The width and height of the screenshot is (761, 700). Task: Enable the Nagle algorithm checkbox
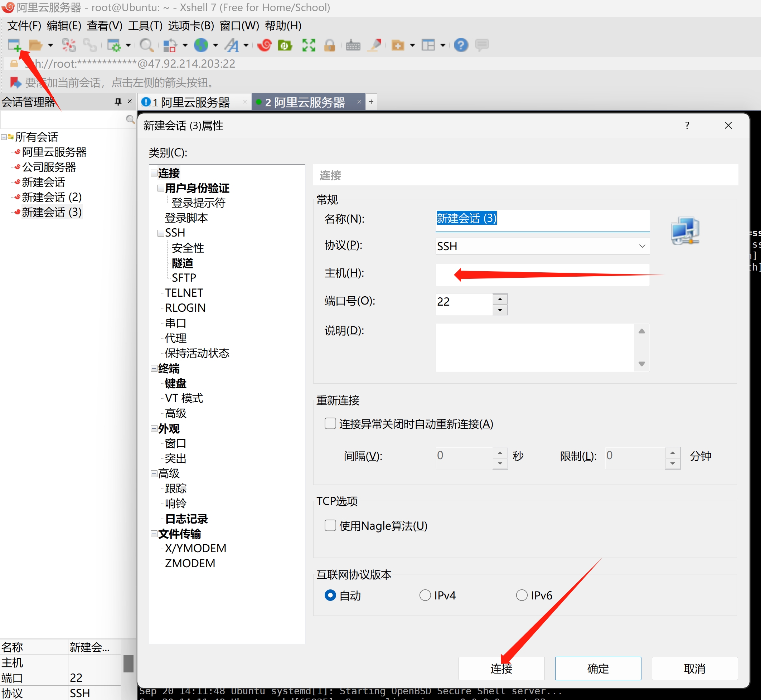[330, 525]
